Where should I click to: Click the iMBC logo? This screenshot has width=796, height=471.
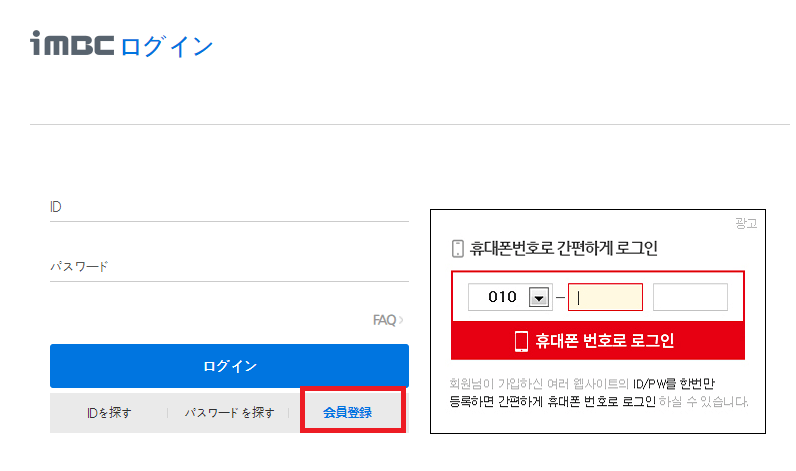[x=72, y=43]
